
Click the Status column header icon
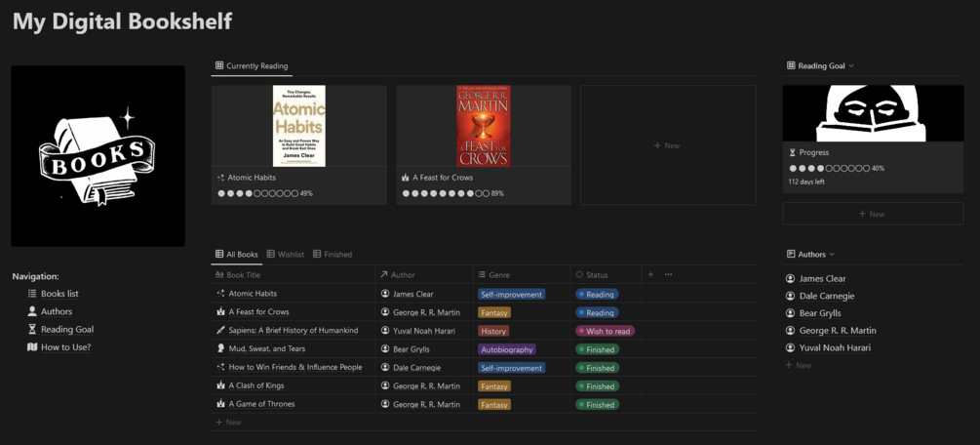[579, 275]
